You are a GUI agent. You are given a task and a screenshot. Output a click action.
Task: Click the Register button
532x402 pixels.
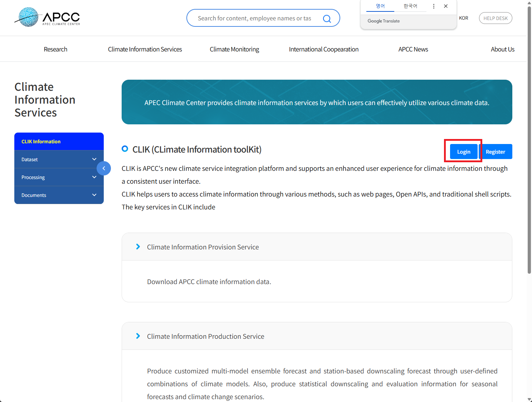click(x=496, y=152)
